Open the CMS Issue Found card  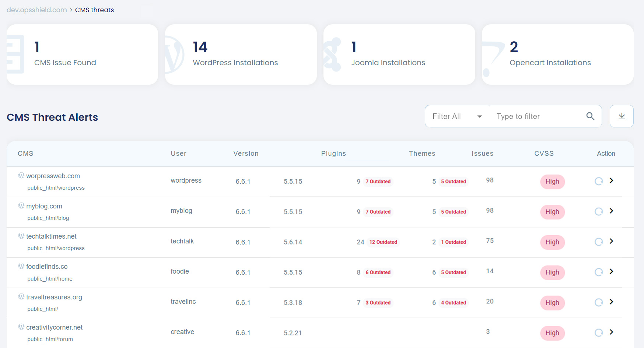[83, 55]
